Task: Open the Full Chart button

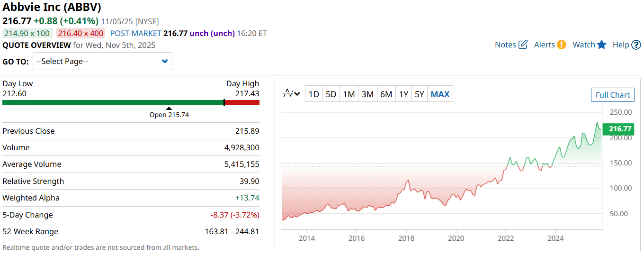Action: click(612, 95)
